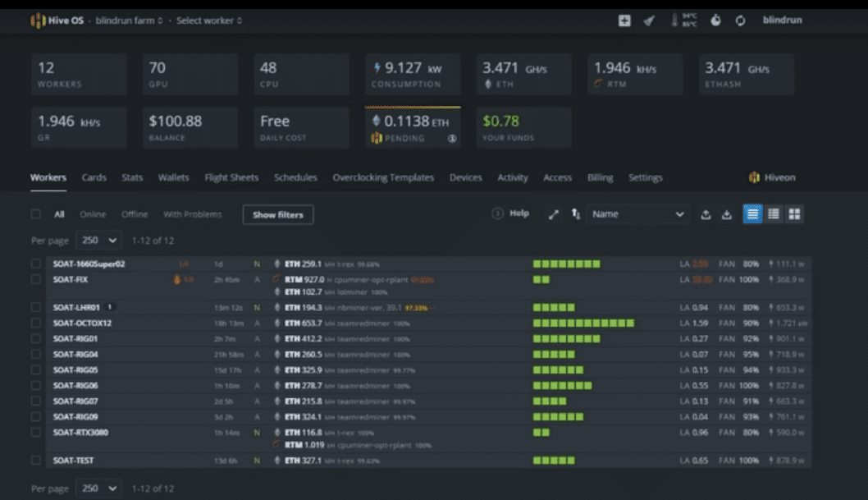Open the bottom Per page 250 dropdown
The image size is (868, 500).
click(98, 489)
